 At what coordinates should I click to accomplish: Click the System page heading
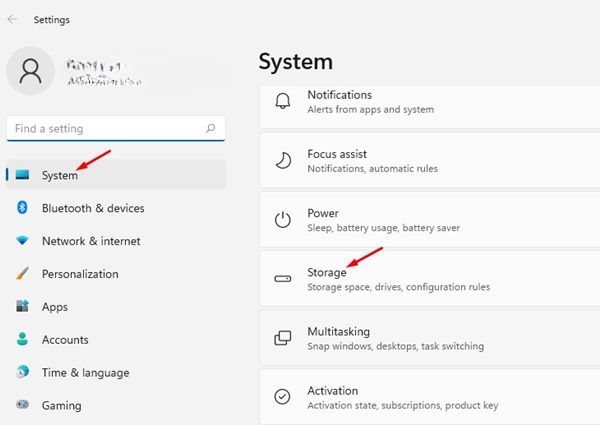click(296, 62)
